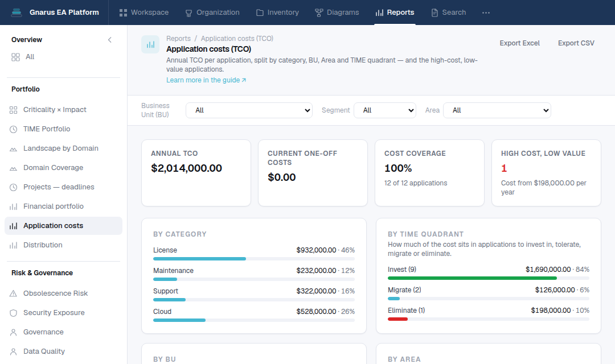Screen dimensions: 615x364
Task: Switch to the Inventory tab
Action: [277, 13]
